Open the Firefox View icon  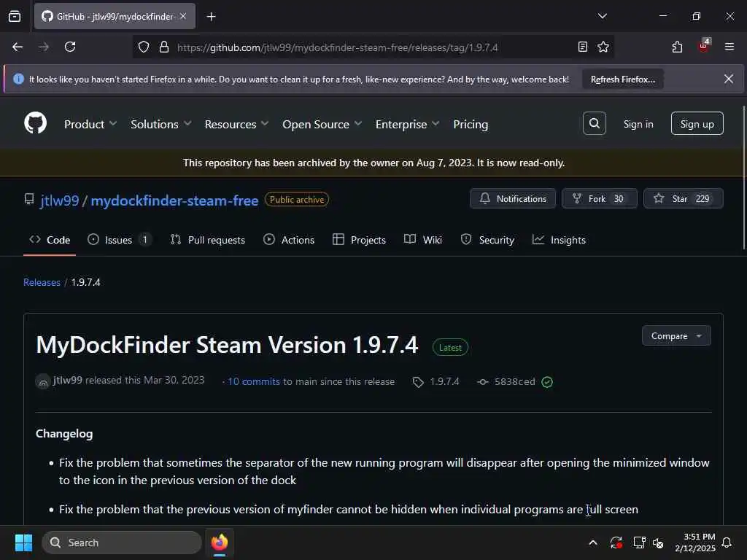click(x=15, y=17)
